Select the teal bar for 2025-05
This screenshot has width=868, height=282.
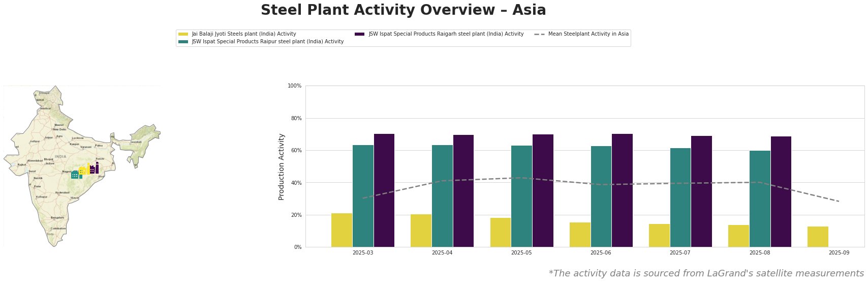pyautogui.click(x=521, y=196)
